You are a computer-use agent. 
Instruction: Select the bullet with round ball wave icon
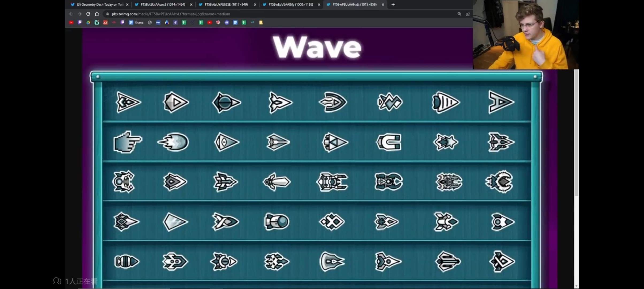277,222
